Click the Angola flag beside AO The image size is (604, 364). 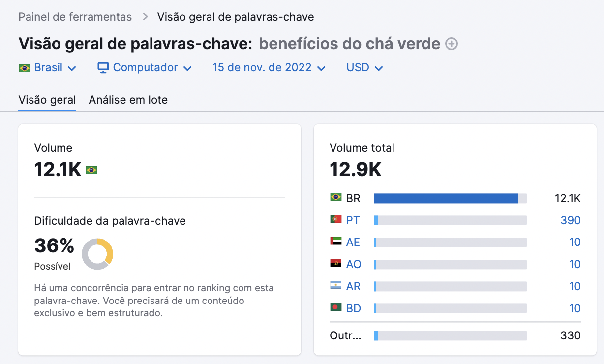point(336,264)
